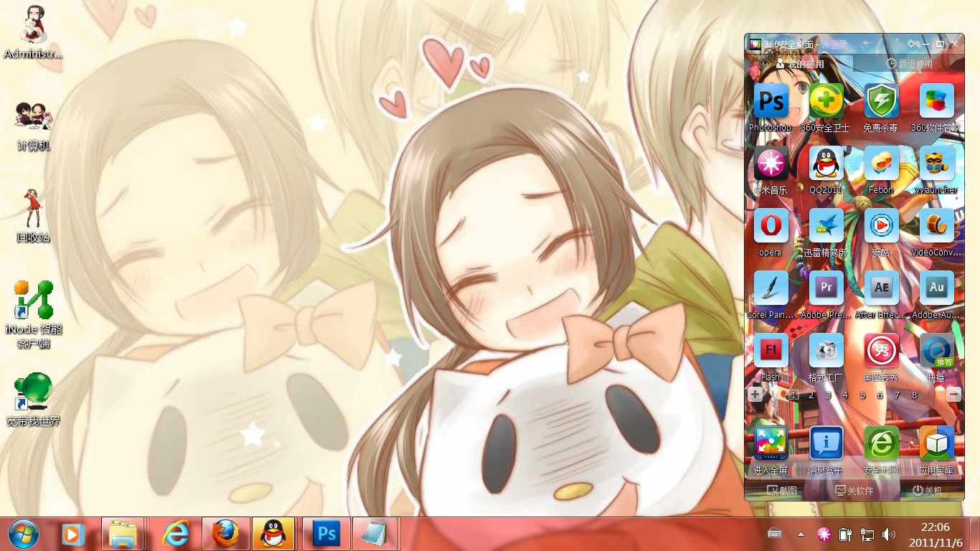Launch 爱酷 video app
980x551 pixels.
click(x=881, y=226)
